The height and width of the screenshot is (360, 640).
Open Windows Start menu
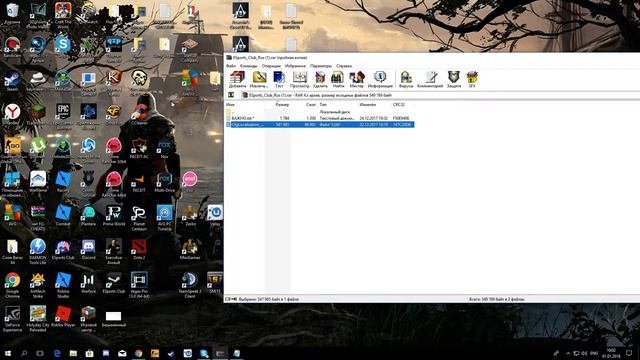tap(7, 353)
